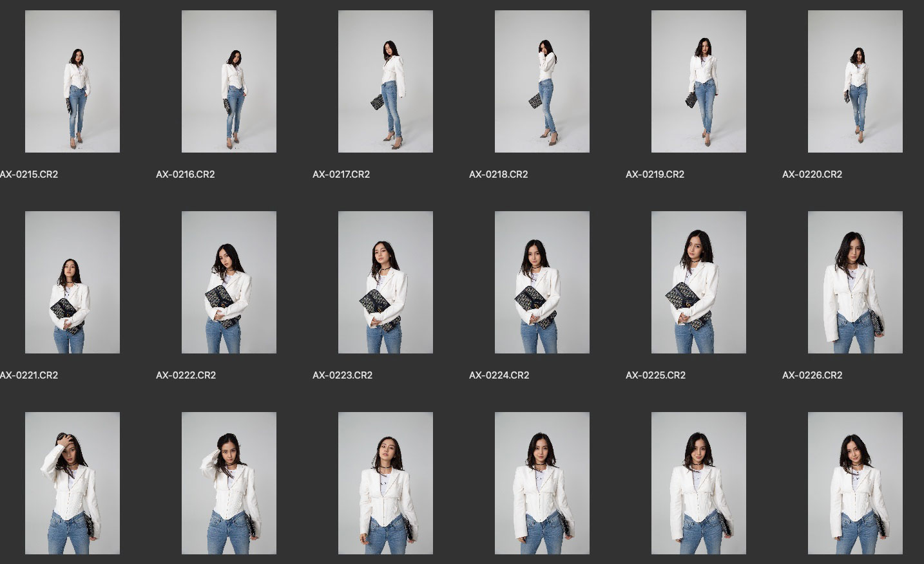Click the AX-0220.CR2 file name label
Screen dimensions: 924x564
coord(812,174)
